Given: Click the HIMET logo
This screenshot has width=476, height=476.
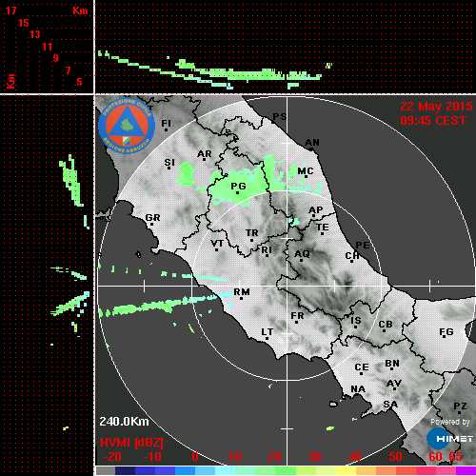Looking at the screenshot, I should pyautogui.click(x=449, y=439).
